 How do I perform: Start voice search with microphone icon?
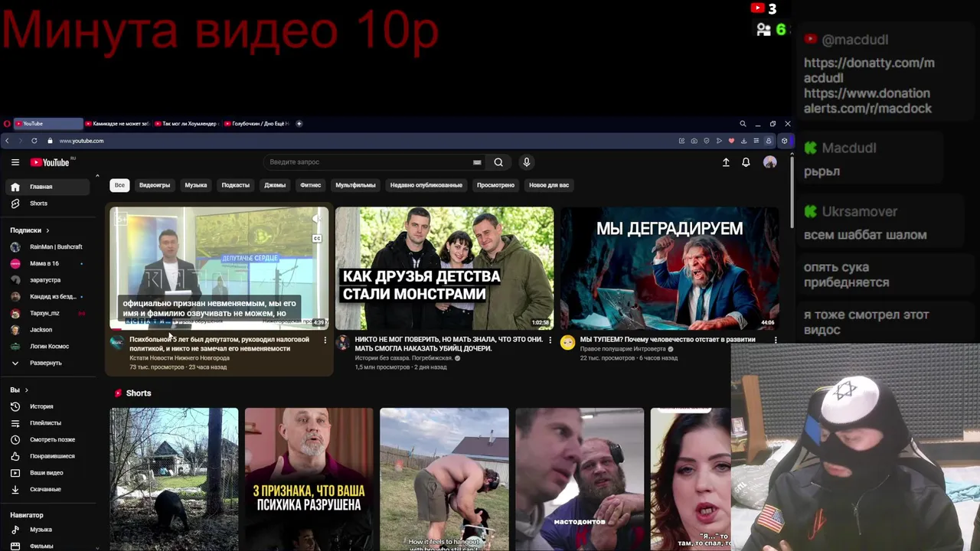coord(526,162)
